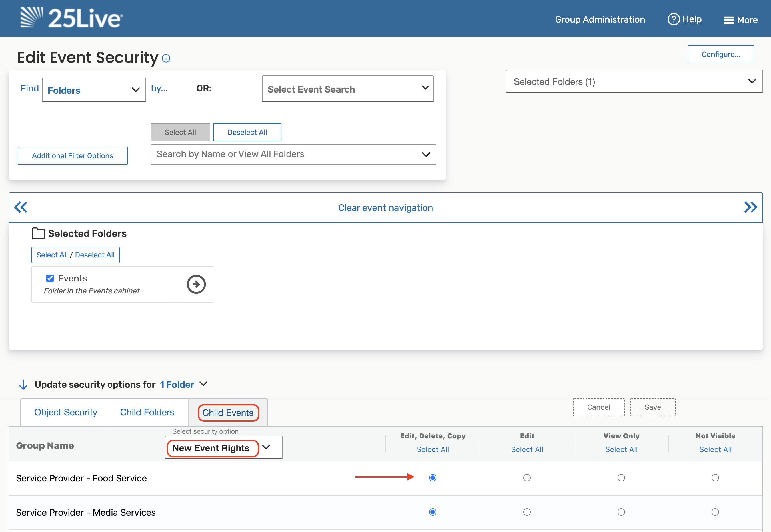Screen dimensions: 771x532
Task: Open the Find Folders dropdown
Action: click(x=94, y=90)
